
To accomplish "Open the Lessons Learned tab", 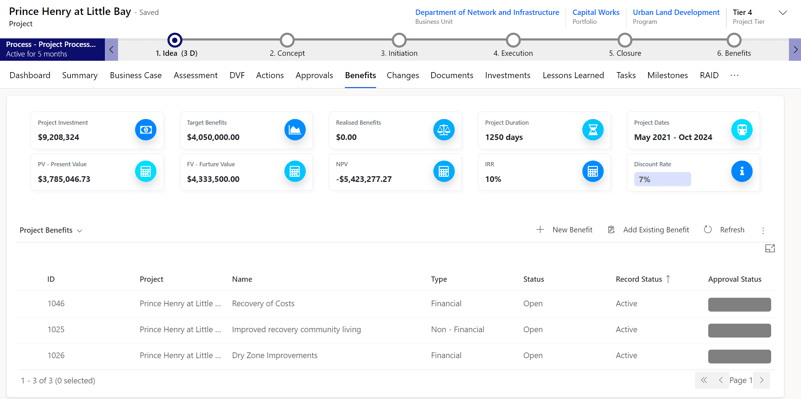I will (x=573, y=76).
